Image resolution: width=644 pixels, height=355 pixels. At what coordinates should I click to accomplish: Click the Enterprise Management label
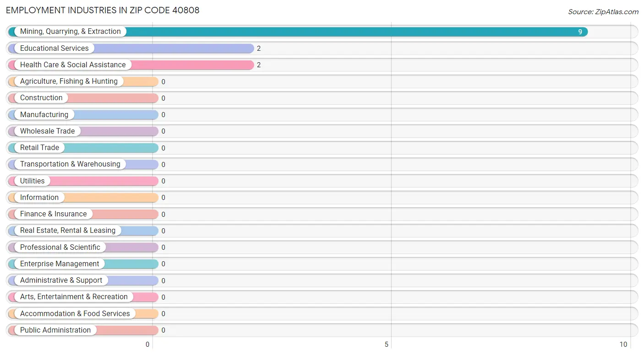tap(60, 264)
